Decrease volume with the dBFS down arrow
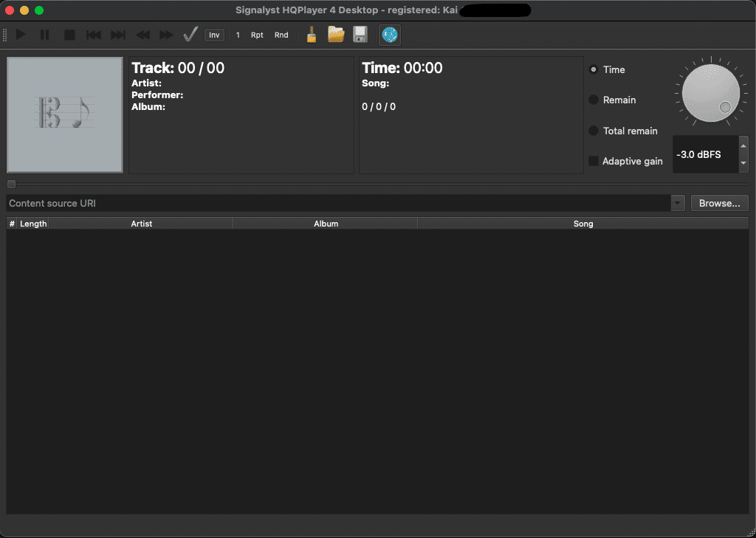756x538 pixels. point(743,163)
